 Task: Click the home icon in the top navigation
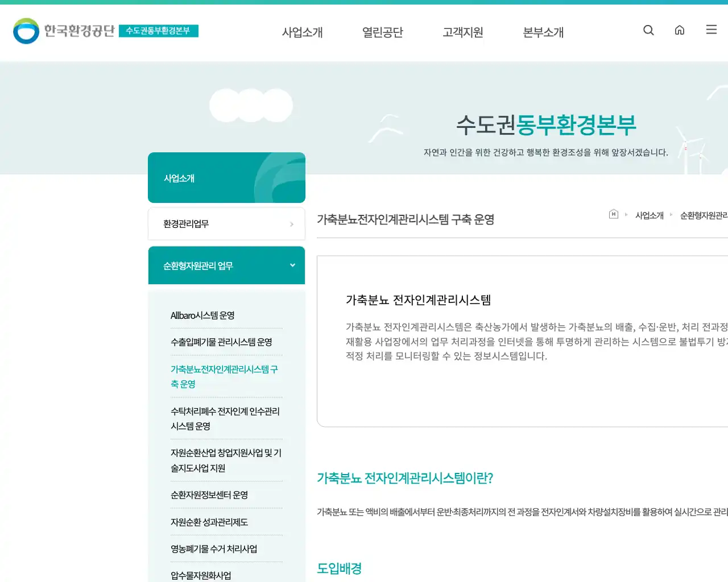(x=680, y=30)
